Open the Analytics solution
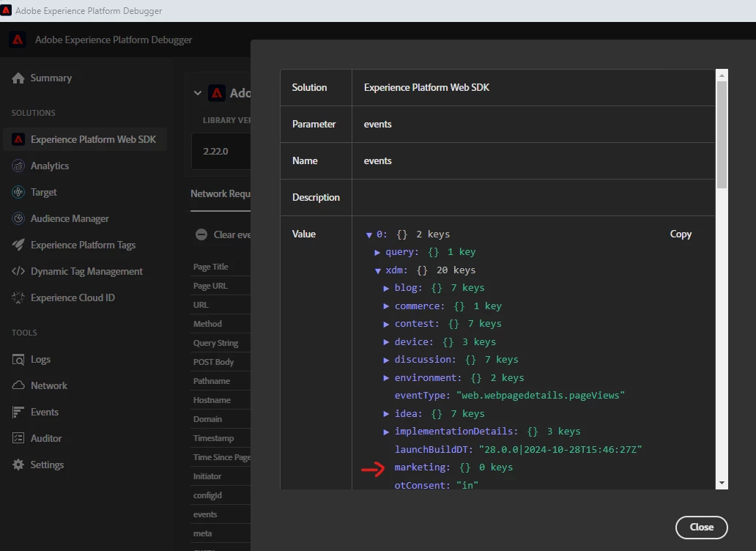 50,166
